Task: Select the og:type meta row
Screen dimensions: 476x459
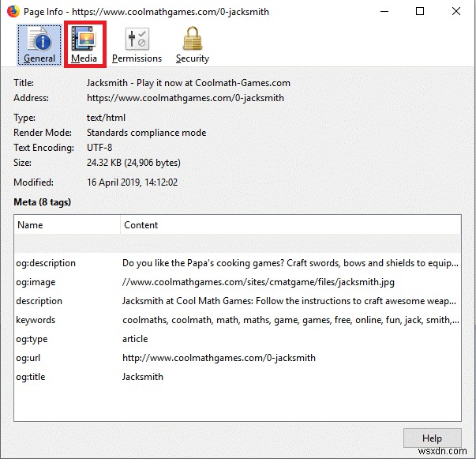Action: 238,339
